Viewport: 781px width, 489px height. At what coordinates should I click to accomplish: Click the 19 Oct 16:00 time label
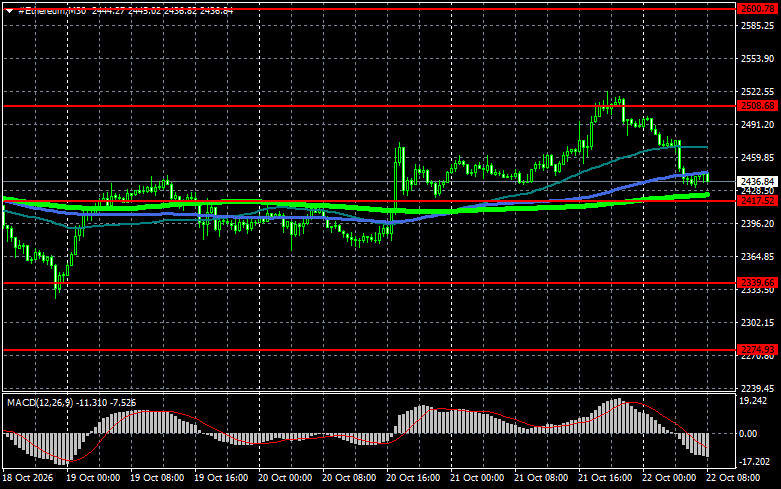point(221,478)
